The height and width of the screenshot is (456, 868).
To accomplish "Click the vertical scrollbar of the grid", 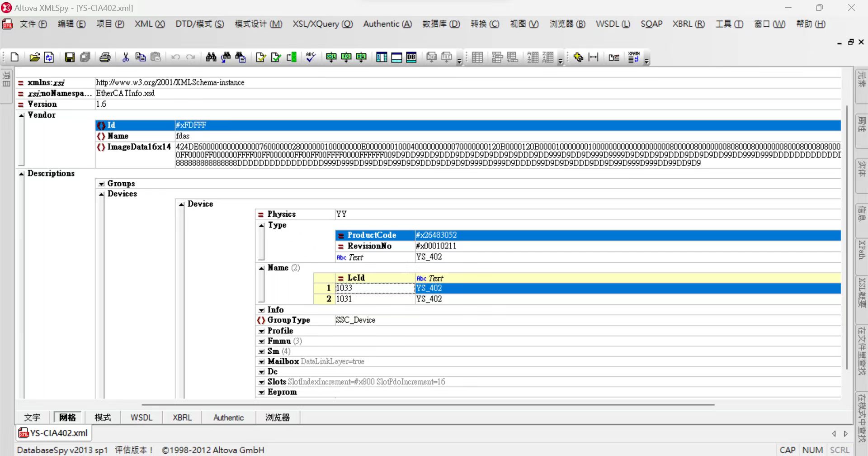I will pos(847,237).
